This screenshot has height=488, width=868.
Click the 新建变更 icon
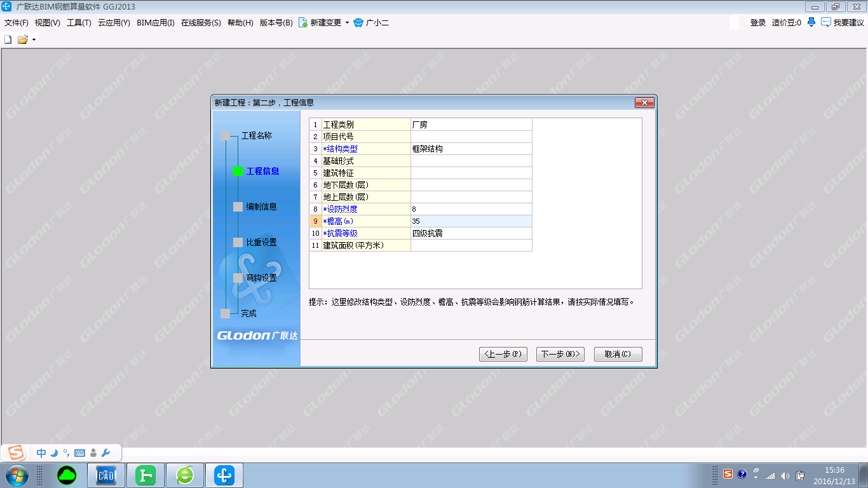click(x=303, y=22)
